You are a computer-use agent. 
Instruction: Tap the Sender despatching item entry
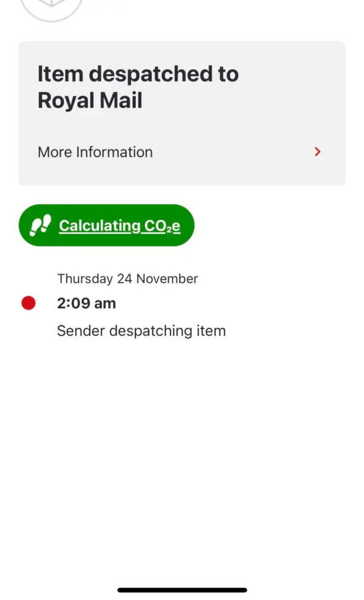(141, 330)
